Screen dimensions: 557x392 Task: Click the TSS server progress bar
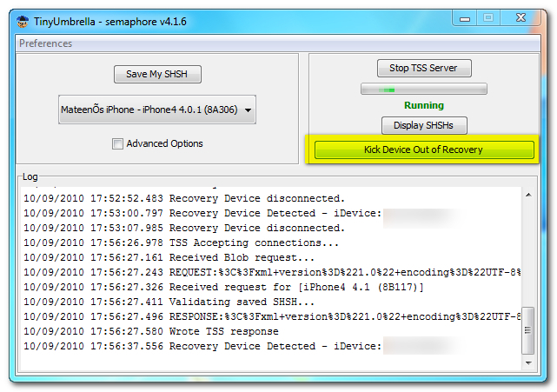(x=423, y=89)
